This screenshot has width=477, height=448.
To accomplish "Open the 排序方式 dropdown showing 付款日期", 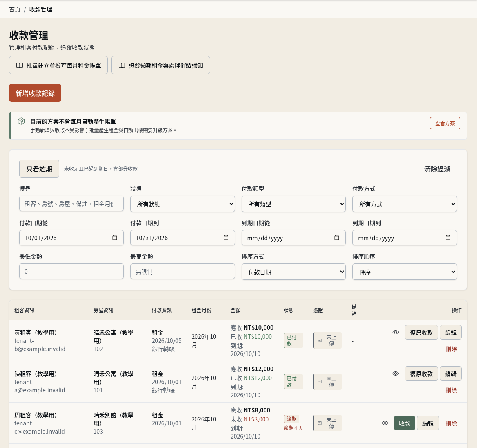I will coord(293,272).
